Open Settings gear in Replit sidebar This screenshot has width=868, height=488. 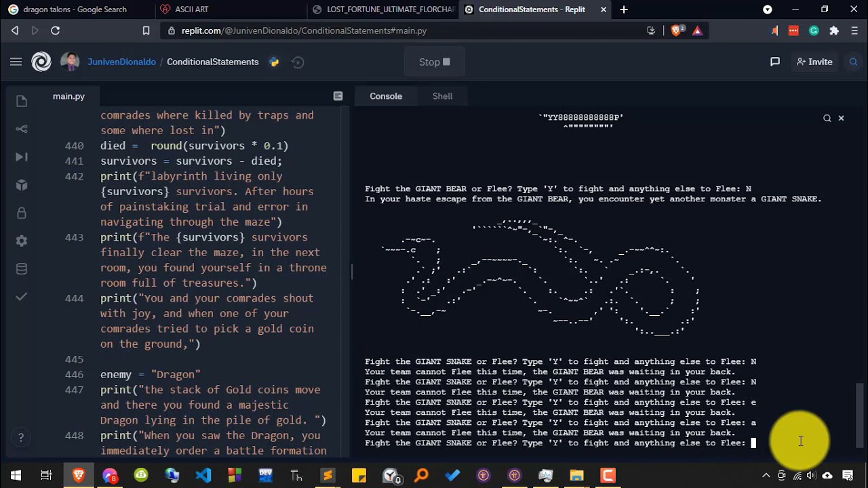click(x=22, y=241)
